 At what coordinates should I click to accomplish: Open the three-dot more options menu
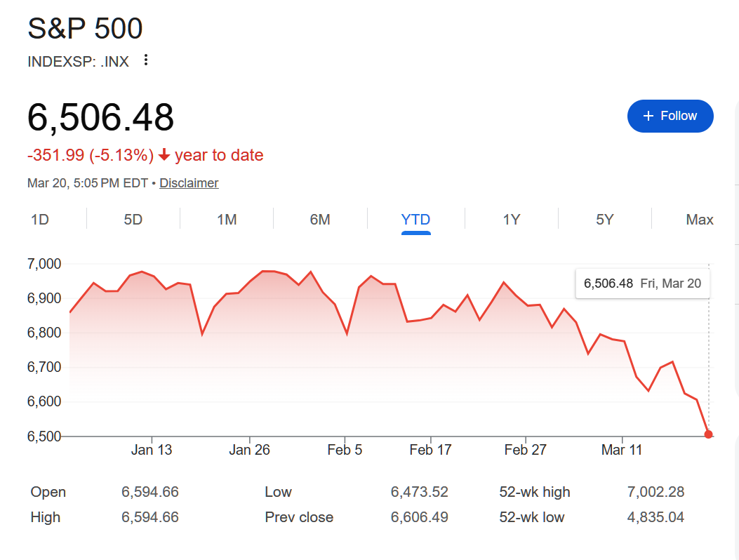point(146,60)
